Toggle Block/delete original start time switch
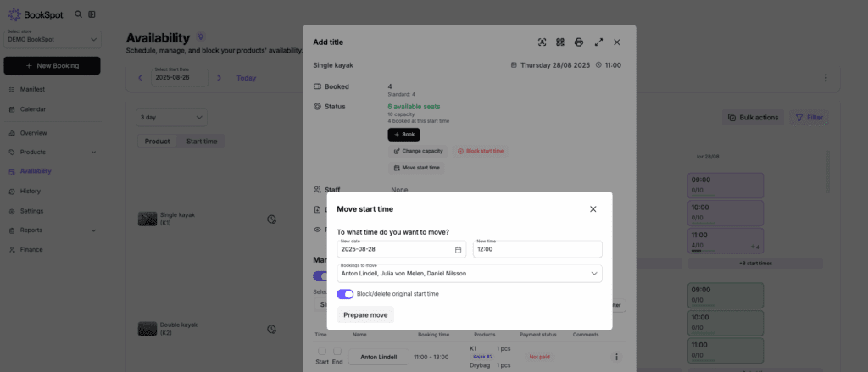Image resolution: width=868 pixels, height=372 pixels. tap(345, 294)
